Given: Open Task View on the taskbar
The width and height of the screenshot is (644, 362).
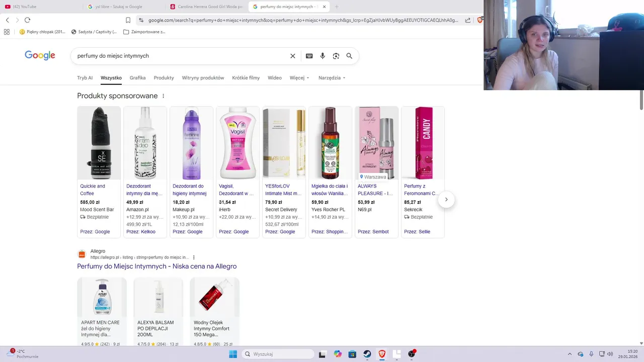Looking at the screenshot, I should (x=323, y=354).
